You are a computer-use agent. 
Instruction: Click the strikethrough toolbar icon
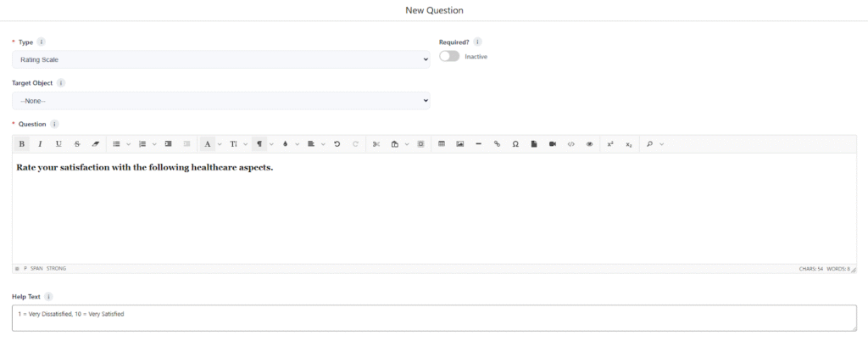pos(77,144)
